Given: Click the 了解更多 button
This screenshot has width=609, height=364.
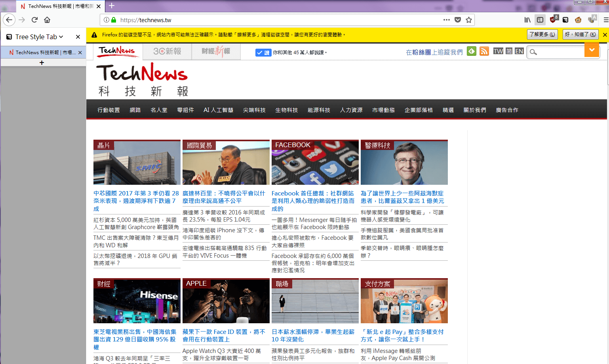Looking at the screenshot, I should pyautogui.click(x=542, y=34).
